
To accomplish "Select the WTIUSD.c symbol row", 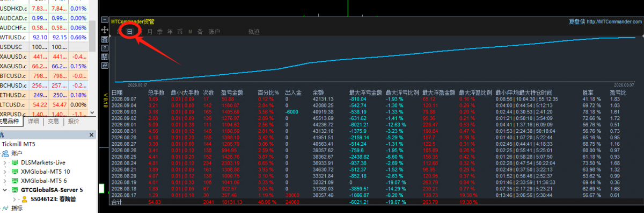I will click(44, 38).
